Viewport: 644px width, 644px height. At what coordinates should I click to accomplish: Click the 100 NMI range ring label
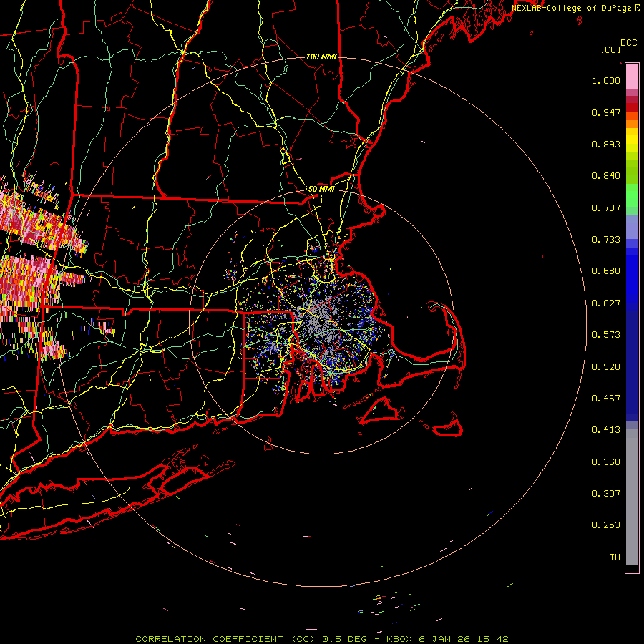tap(321, 57)
